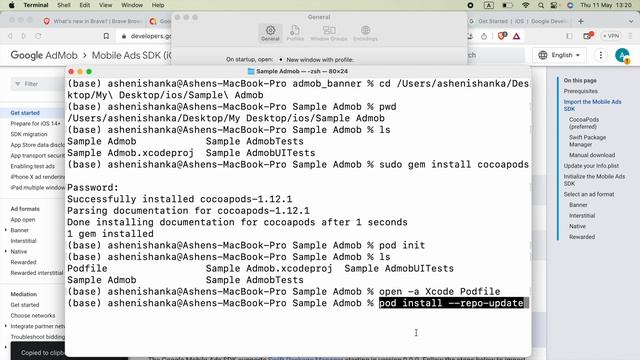Jump to 'CocoaPods (preferred)' section
The image size is (640, 360).
(x=584, y=123)
